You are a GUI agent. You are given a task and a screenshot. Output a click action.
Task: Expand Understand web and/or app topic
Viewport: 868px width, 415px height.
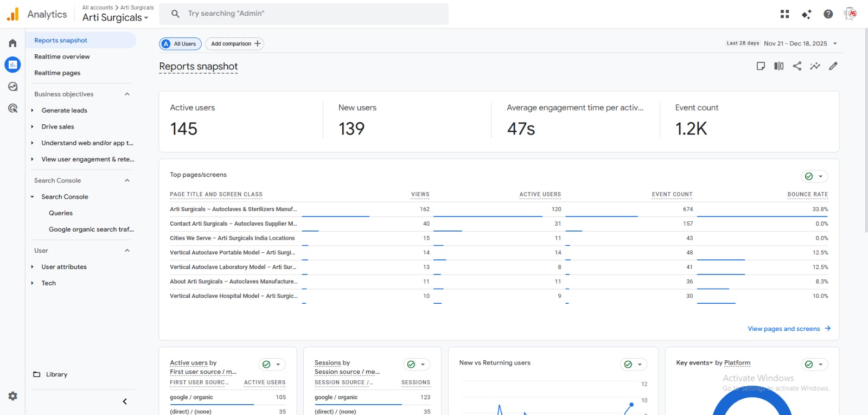point(32,143)
